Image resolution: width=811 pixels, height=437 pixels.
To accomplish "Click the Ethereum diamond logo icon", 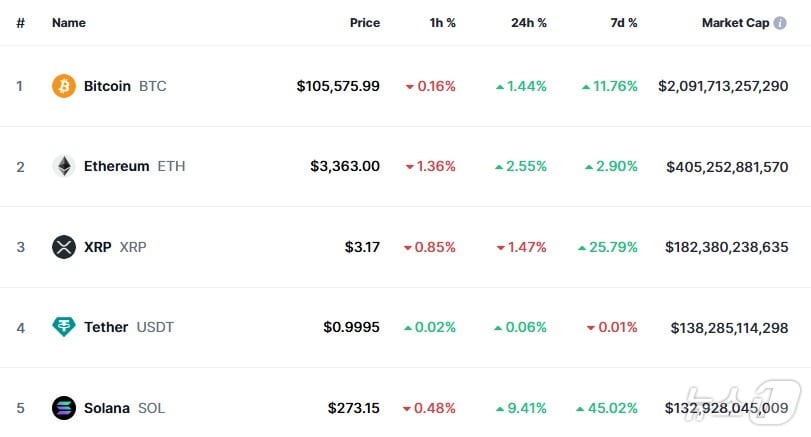I will tap(64, 166).
